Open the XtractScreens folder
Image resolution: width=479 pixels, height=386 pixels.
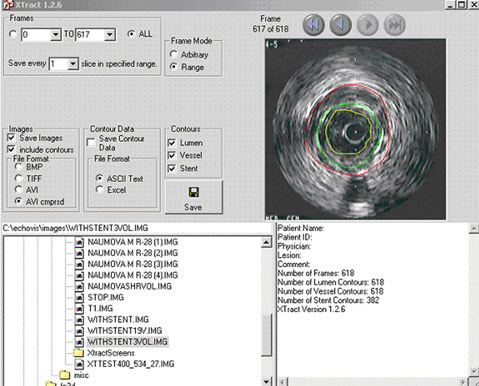(x=111, y=353)
